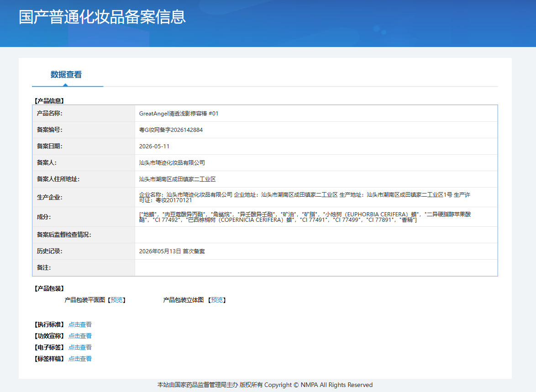
Task: Select history entry 2026年05月13日 首次备案
Action: click(172, 251)
